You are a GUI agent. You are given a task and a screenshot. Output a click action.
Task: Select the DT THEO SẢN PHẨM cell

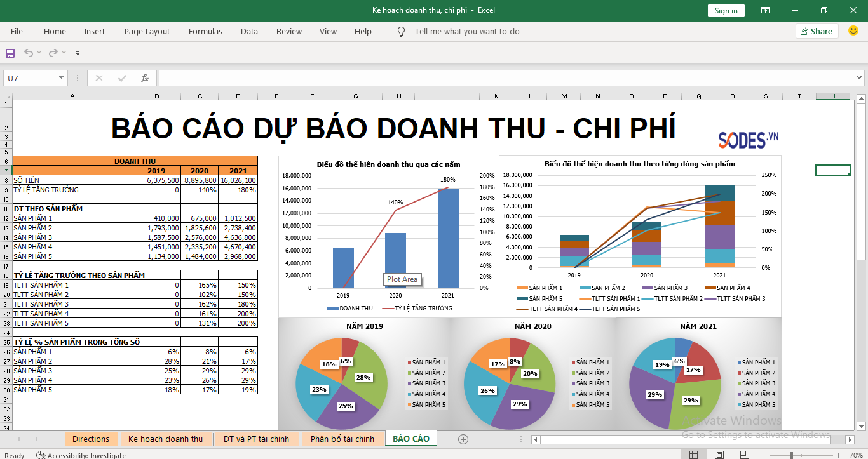[x=72, y=209]
